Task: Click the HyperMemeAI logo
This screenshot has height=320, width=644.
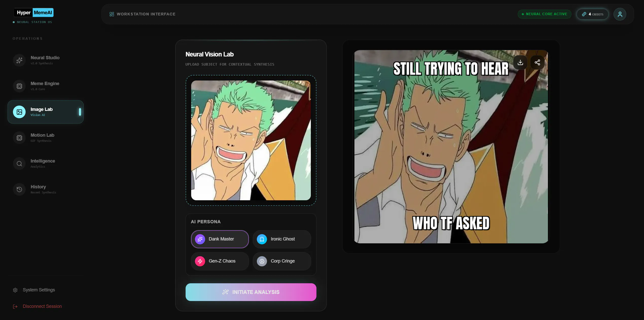Action: tap(34, 13)
